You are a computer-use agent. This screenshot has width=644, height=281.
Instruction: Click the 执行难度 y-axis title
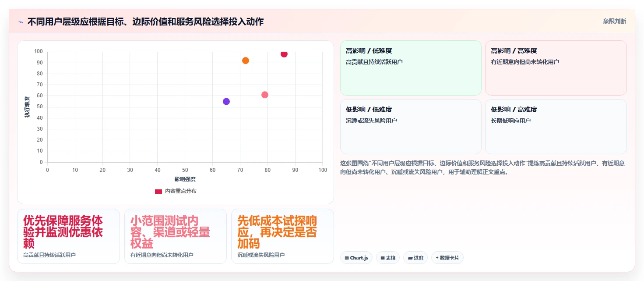[x=27, y=107]
